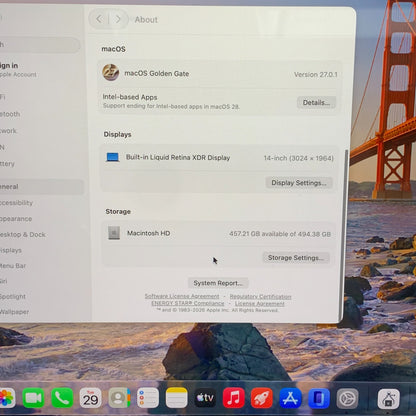Click the forward navigation chevron
The image size is (416, 416).
pos(118,19)
